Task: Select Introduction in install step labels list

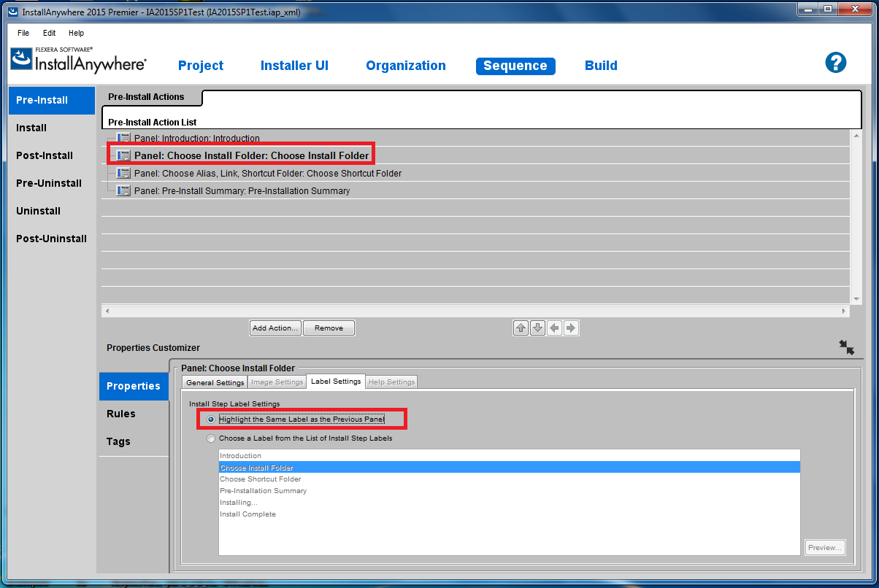Action: [x=510, y=456]
